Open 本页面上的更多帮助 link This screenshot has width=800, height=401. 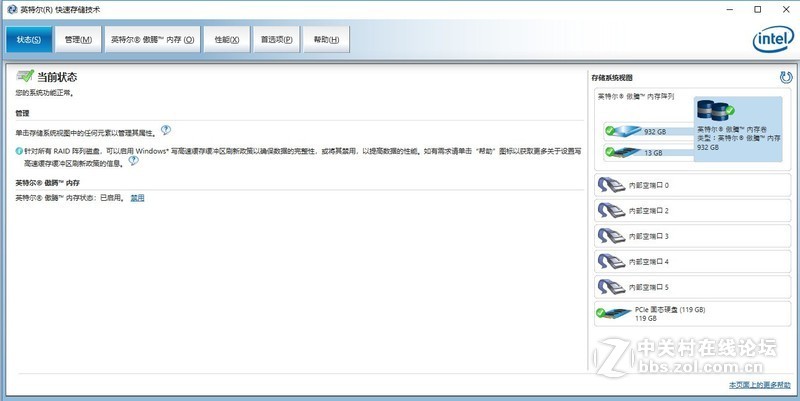tap(760, 385)
